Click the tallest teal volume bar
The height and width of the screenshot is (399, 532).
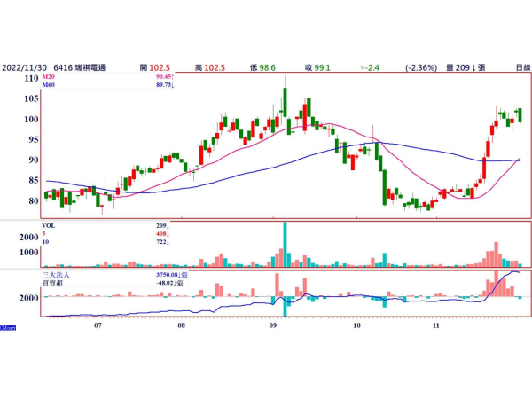pos(285,245)
